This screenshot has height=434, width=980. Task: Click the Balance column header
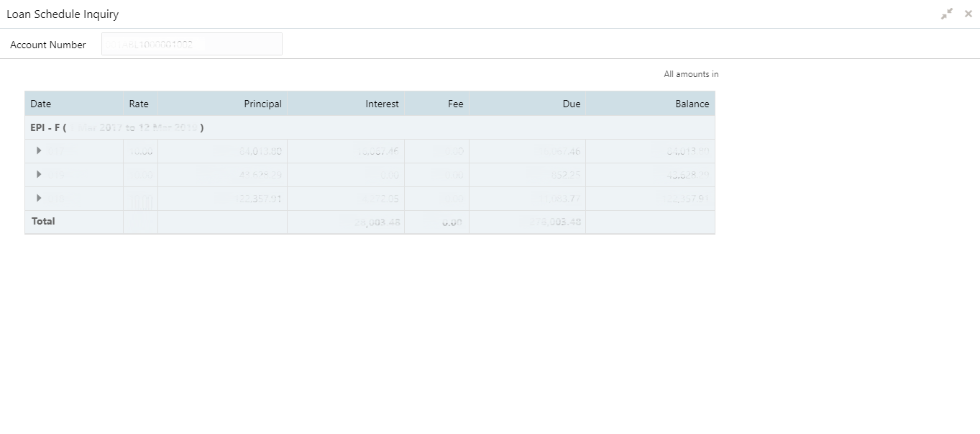(x=650, y=104)
